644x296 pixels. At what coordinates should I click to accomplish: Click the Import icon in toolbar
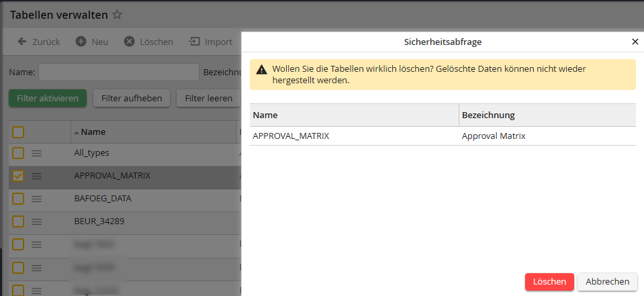(195, 42)
